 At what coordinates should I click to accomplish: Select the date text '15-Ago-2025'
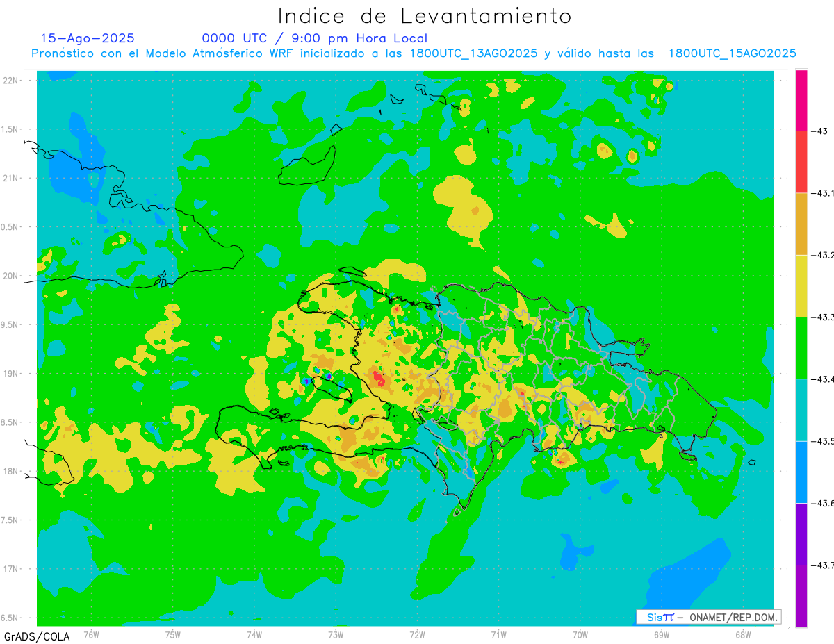[88, 38]
